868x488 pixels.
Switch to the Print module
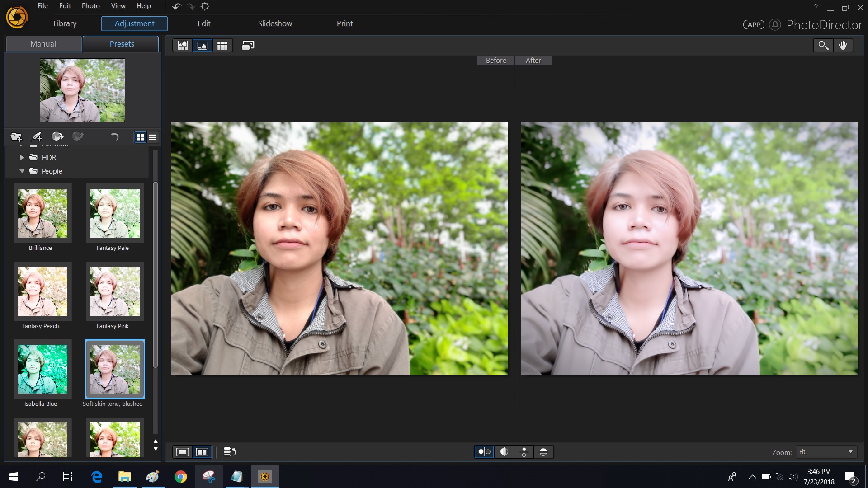pos(344,23)
